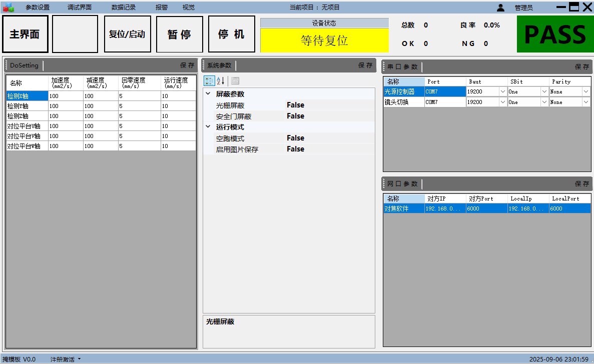This screenshot has width=594, height=364.
Task: Click the 管理员 user label
Action: 523,7
